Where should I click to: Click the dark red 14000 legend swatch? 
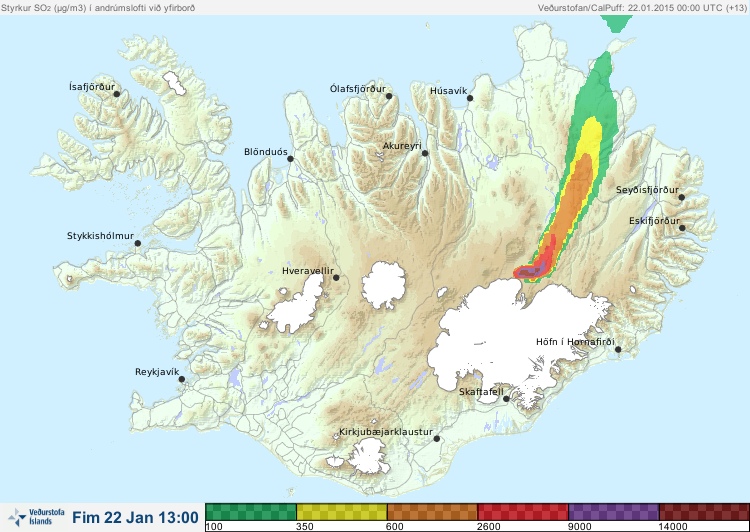click(704, 512)
